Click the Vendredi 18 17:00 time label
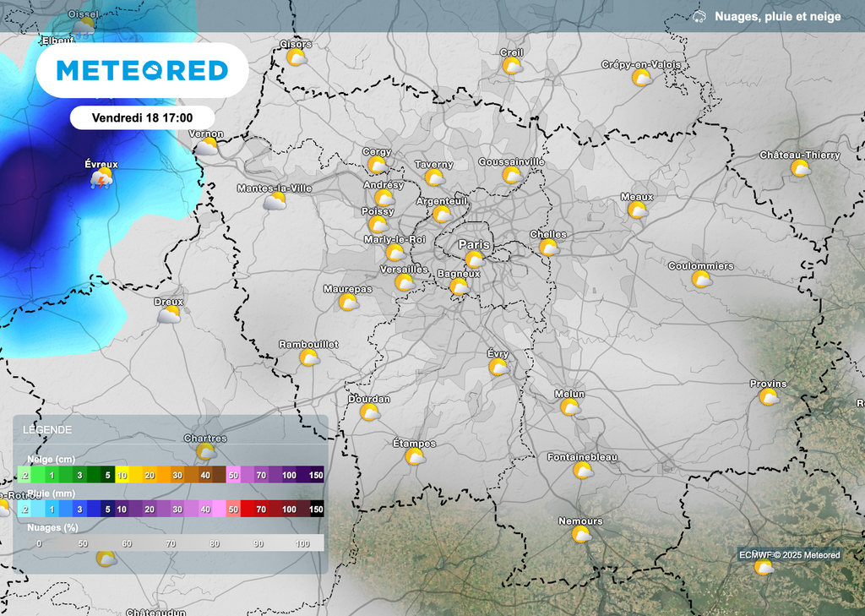 142,117
